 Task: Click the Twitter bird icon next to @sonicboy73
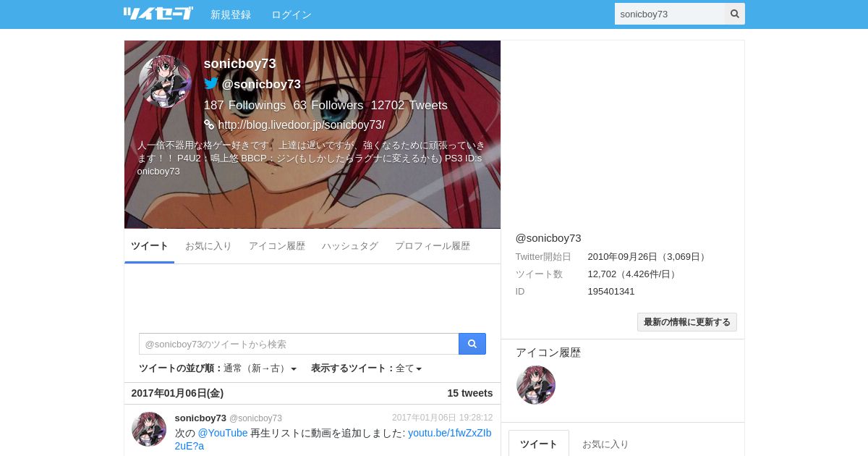[x=211, y=84]
